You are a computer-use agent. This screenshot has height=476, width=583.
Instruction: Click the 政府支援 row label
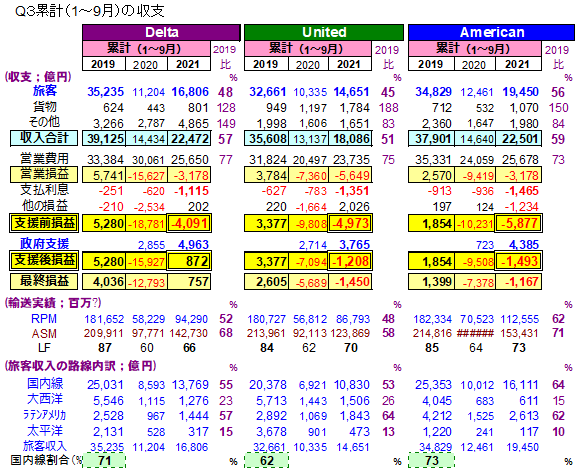tap(44, 244)
